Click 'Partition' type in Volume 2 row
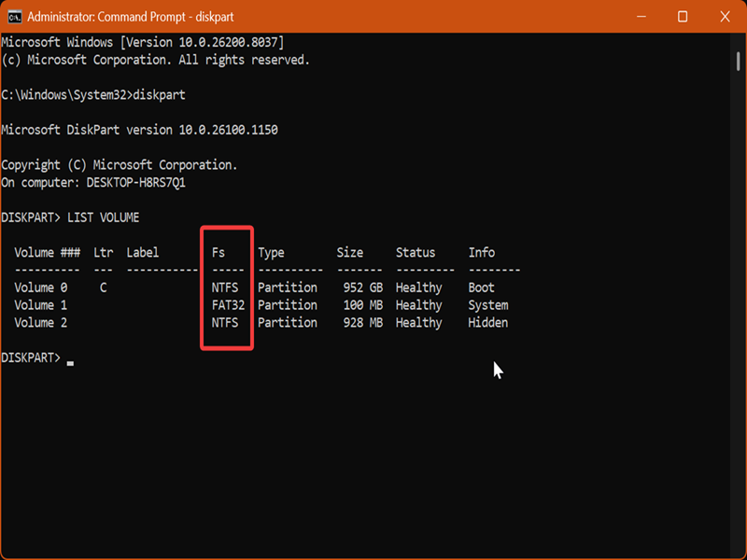This screenshot has height=560, width=747. tap(288, 323)
